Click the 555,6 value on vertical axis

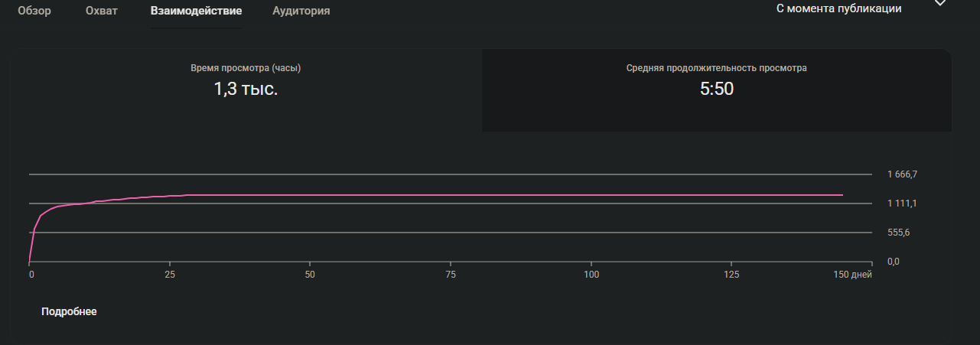click(x=898, y=233)
